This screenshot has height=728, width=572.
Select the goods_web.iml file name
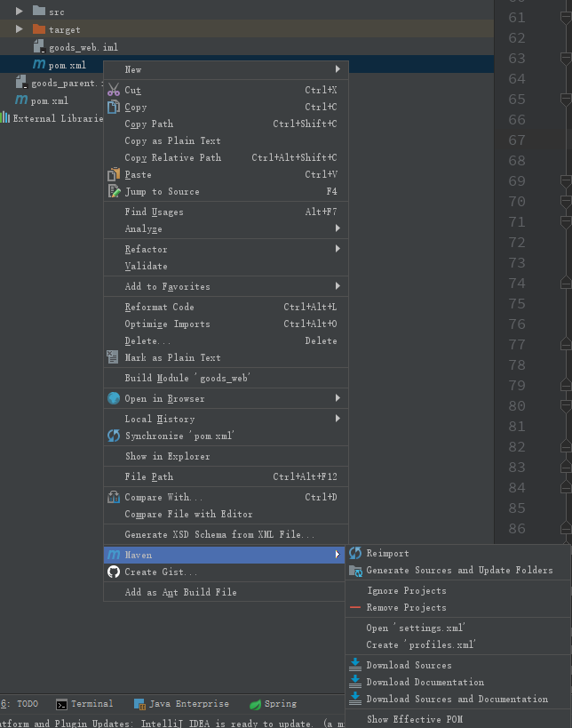click(x=83, y=47)
